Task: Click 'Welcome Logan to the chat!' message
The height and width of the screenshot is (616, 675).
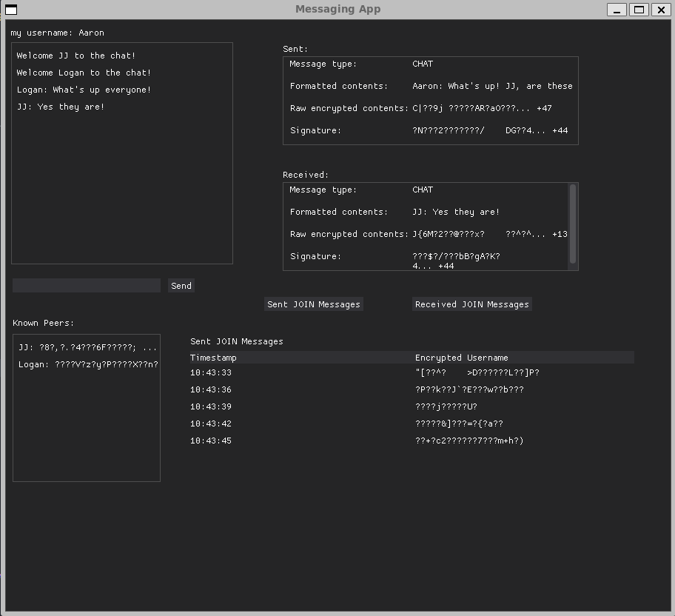Action: pos(84,73)
